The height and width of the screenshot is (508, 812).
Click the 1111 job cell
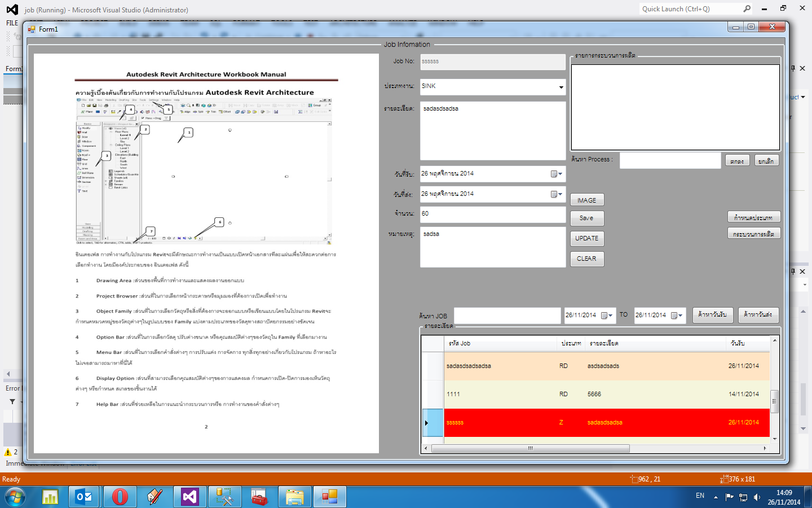(x=501, y=395)
